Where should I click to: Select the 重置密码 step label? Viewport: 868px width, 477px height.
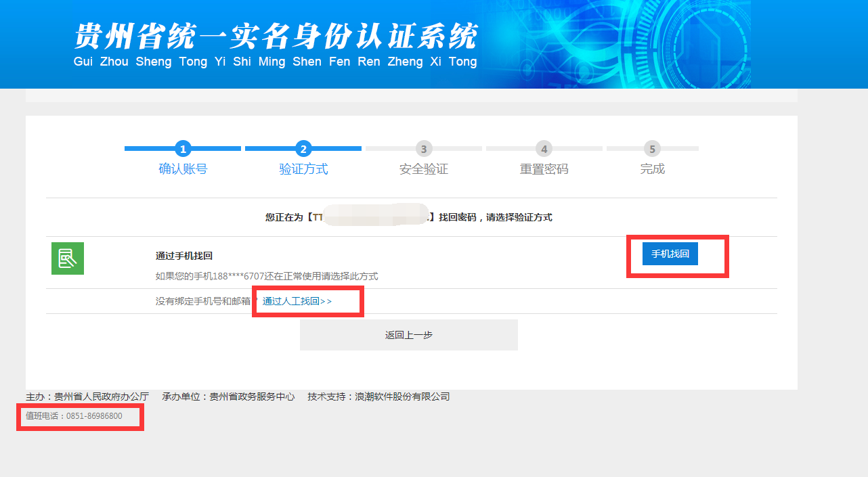(544, 169)
